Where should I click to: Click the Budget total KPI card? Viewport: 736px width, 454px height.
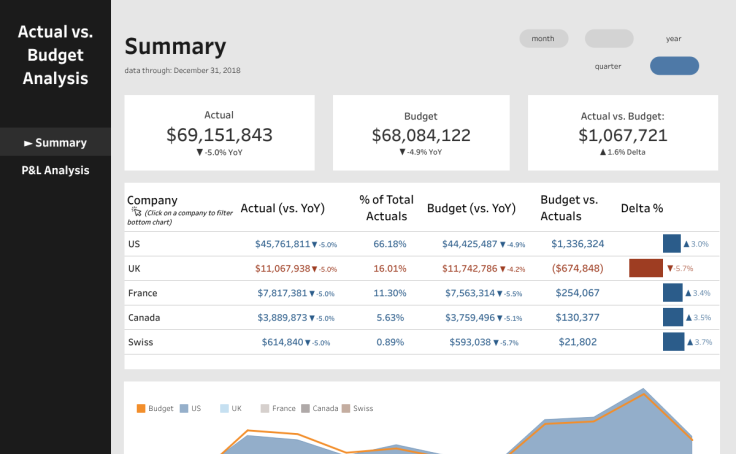[x=421, y=133]
